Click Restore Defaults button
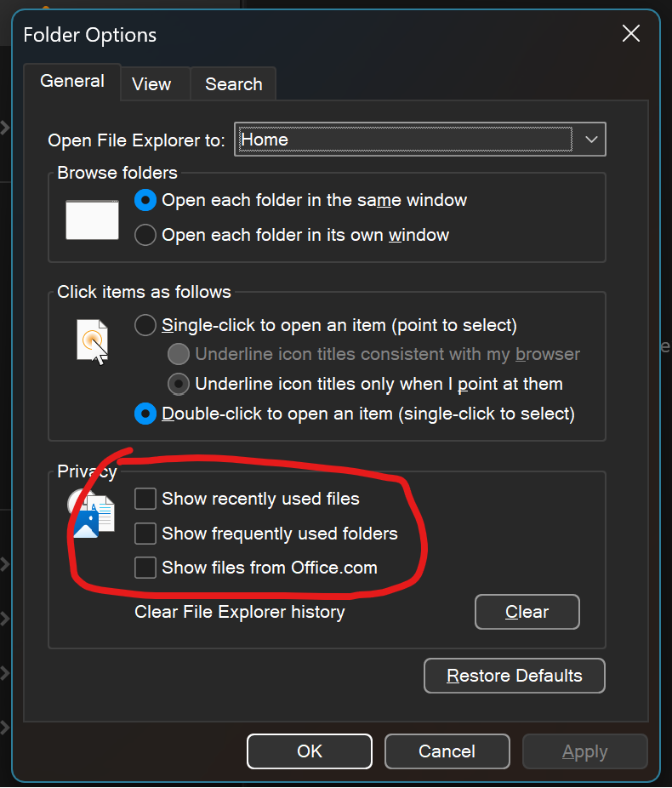The height and width of the screenshot is (788, 672). [x=515, y=676]
